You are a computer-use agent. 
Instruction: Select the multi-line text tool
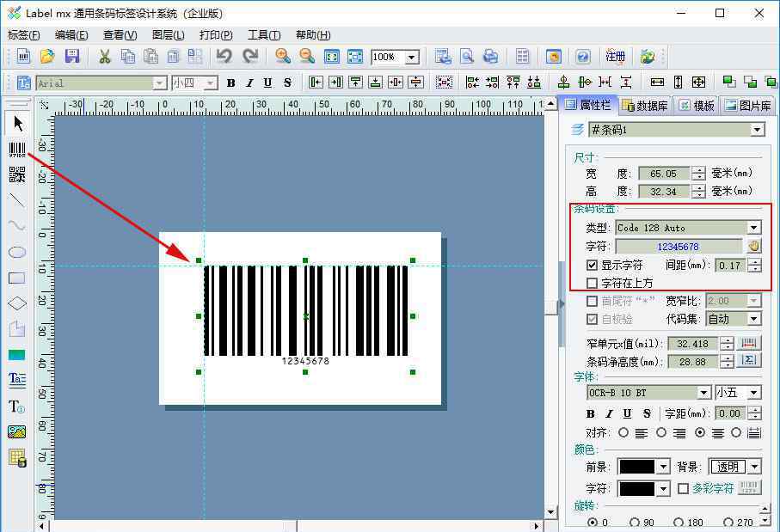17,379
